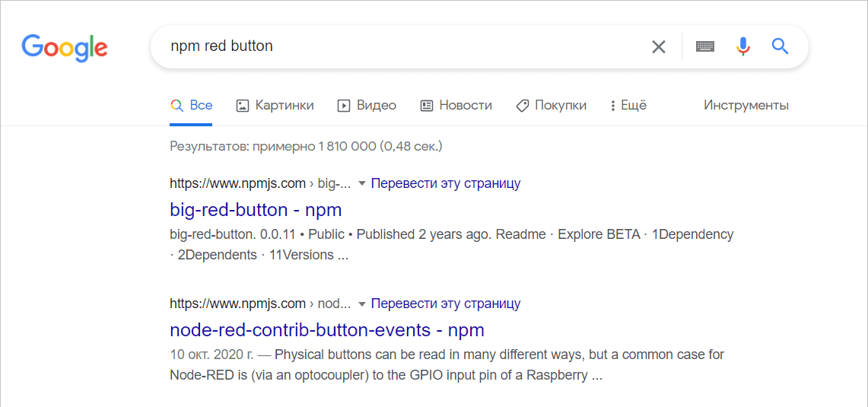Image resolution: width=868 pixels, height=407 pixels.
Task: Open the on-screen keyboard icon
Action: (x=705, y=46)
